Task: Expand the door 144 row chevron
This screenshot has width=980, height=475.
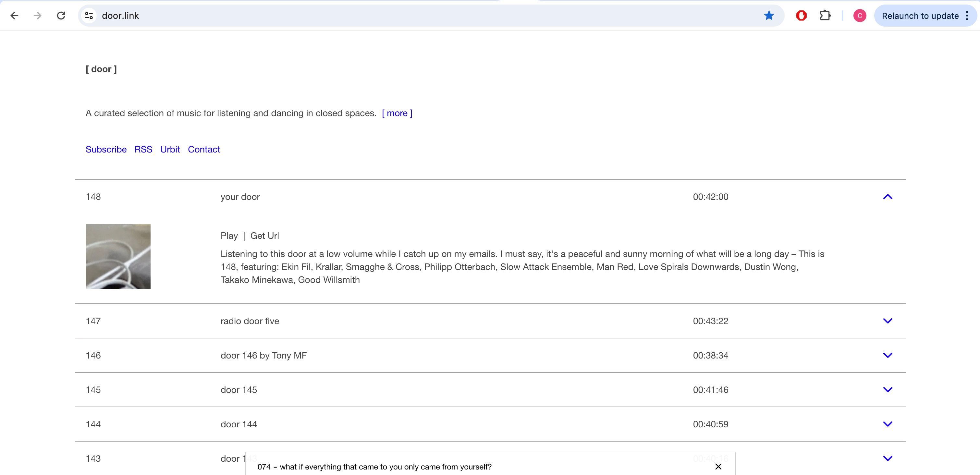Action: tap(888, 424)
